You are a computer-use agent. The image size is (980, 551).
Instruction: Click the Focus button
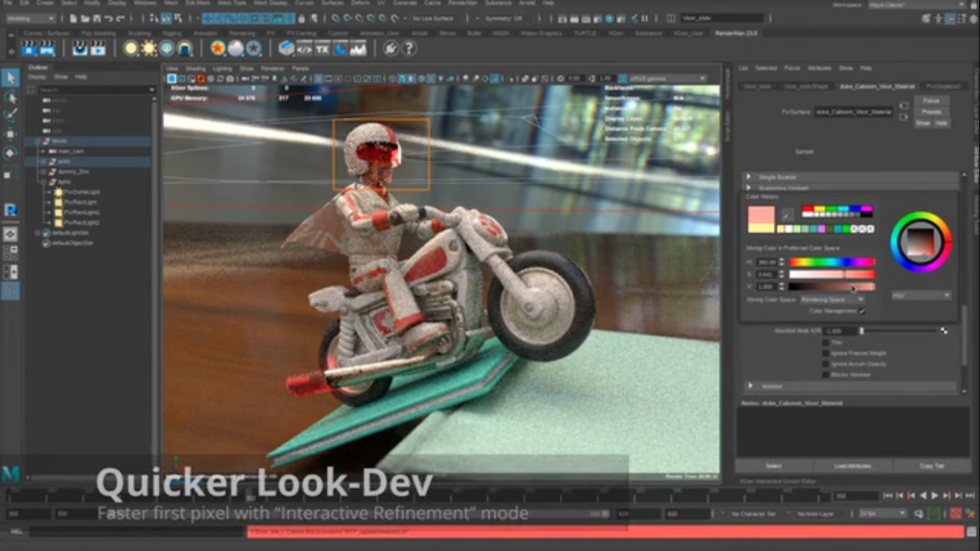point(931,100)
